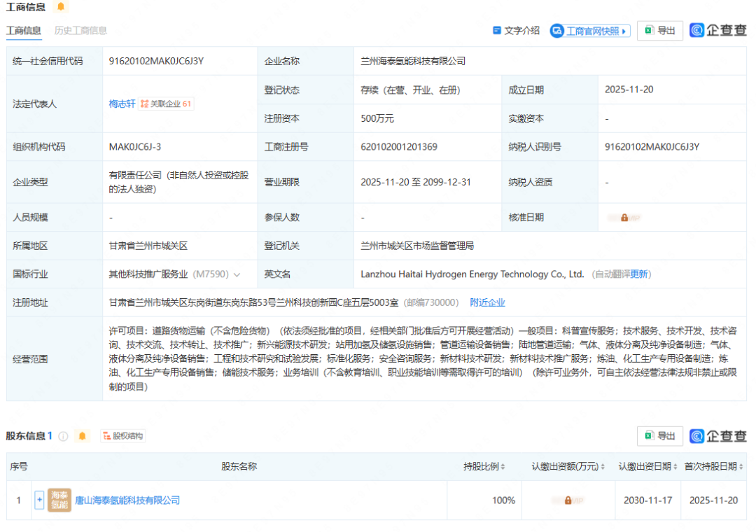Export 工商信息 using the top 导出 button

coord(659,31)
